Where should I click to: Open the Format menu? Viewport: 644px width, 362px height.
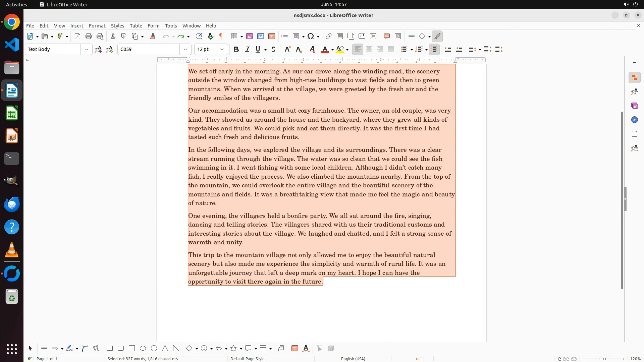97,26
